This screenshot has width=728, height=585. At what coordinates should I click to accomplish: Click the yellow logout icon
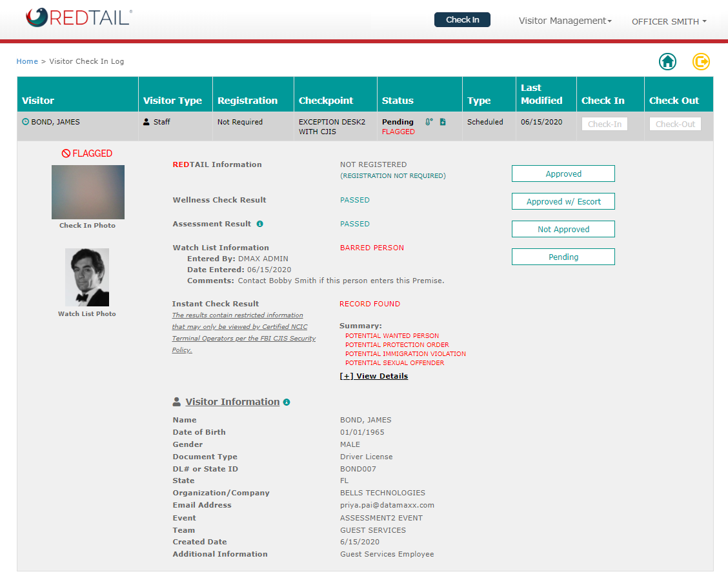click(x=701, y=62)
